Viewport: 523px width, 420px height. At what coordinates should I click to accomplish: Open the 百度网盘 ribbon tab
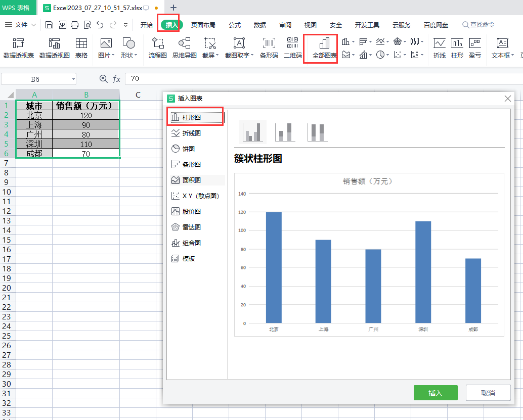click(x=436, y=25)
